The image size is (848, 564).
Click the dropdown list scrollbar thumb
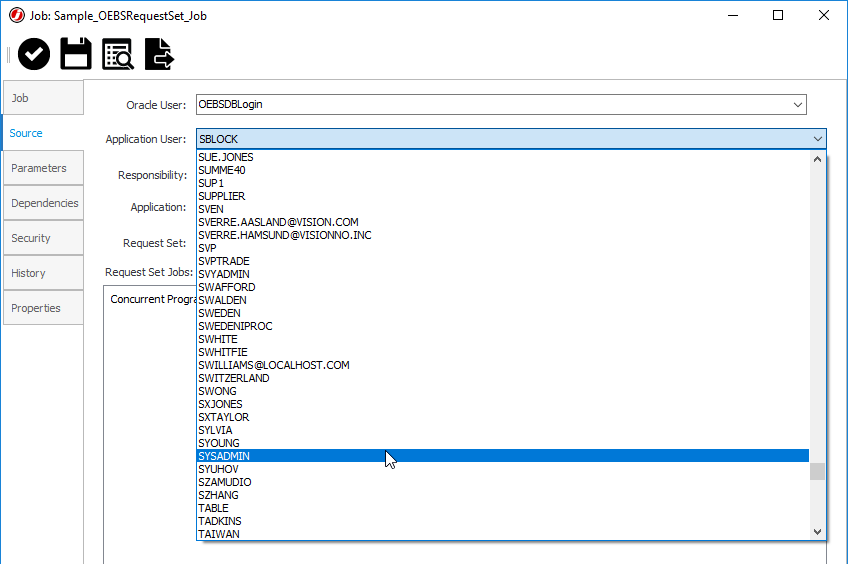tap(817, 472)
